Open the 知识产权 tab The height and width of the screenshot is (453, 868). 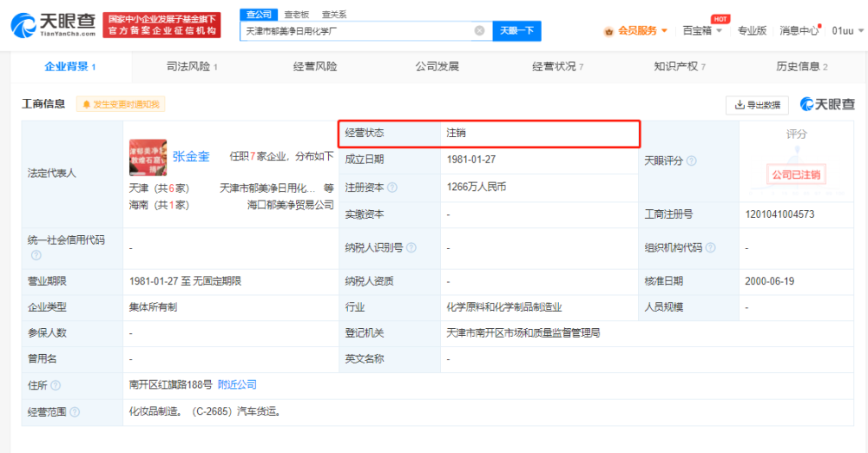point(680,67)
